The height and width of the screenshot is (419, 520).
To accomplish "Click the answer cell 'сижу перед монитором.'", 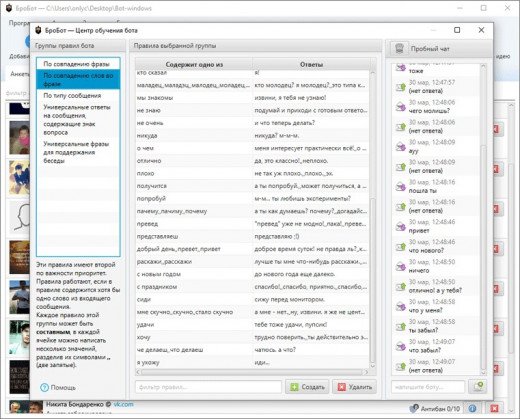I will 311,300.
